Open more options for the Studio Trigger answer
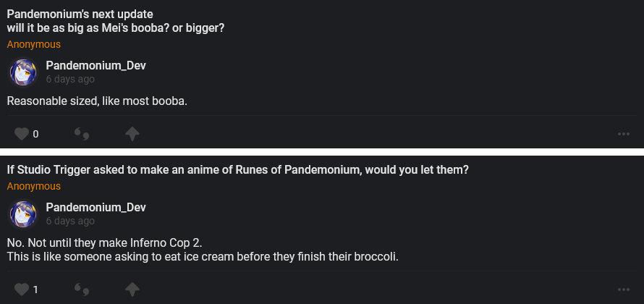The height and width of the screenshot is (304, 644). 624,290
